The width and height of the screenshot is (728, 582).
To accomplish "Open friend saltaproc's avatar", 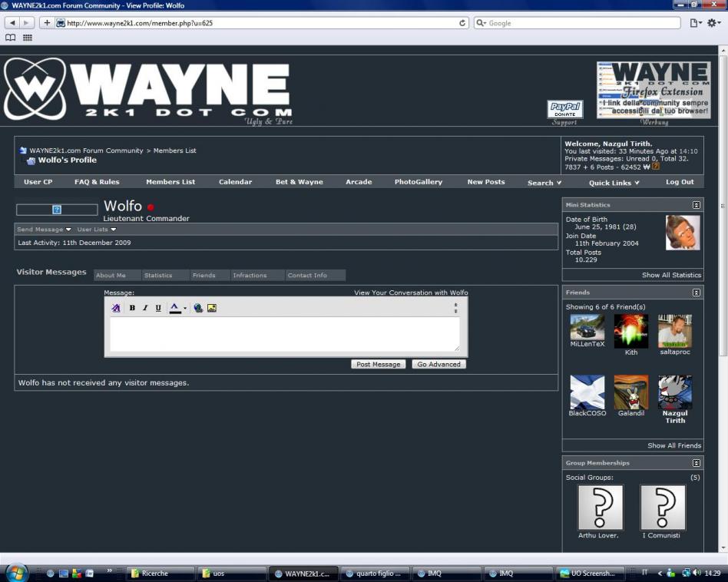I will pyautogui.click(x=675, y=331).
